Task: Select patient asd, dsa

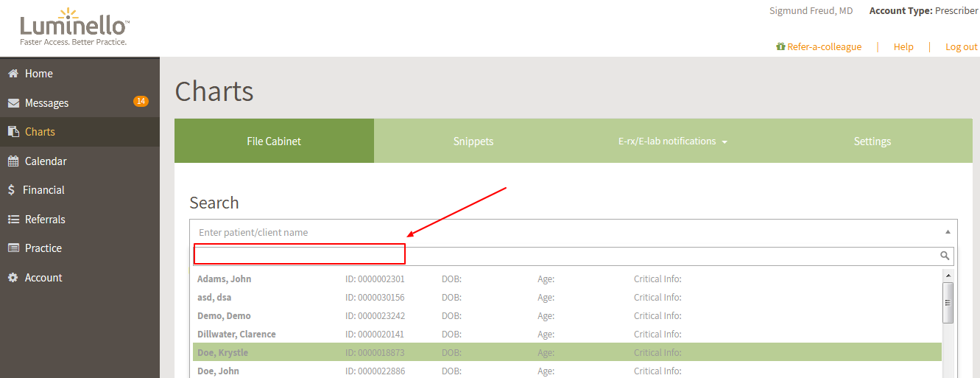Action: 567,297
